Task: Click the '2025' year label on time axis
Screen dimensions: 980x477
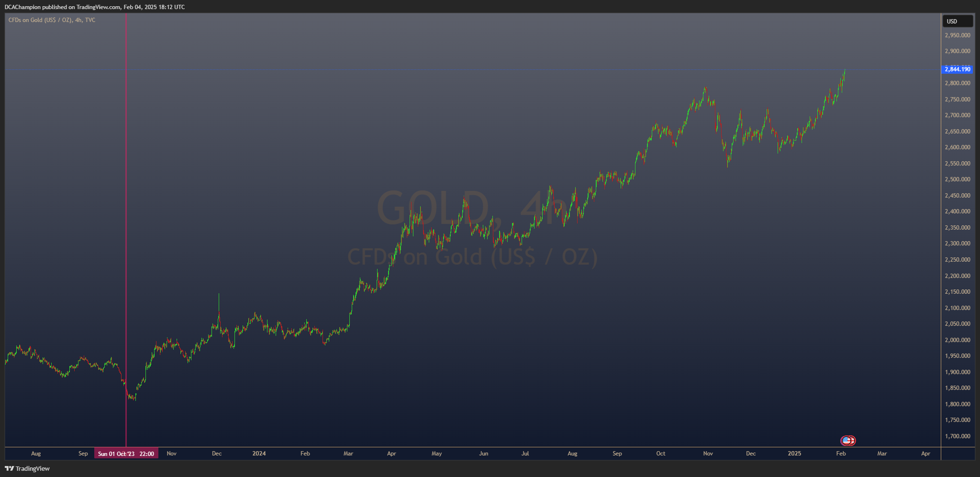Action: click(x=794, y=454)
